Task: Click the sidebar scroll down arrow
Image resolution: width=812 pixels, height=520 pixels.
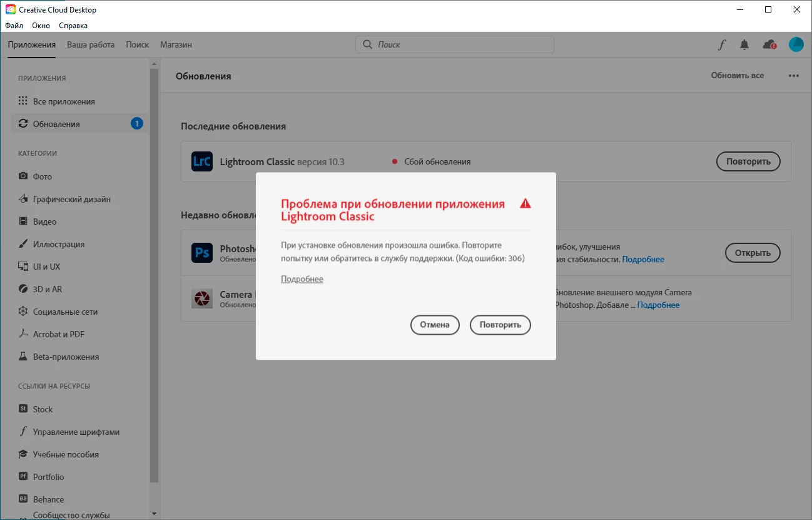Action: pyautogui.click(x=155, y=514)
